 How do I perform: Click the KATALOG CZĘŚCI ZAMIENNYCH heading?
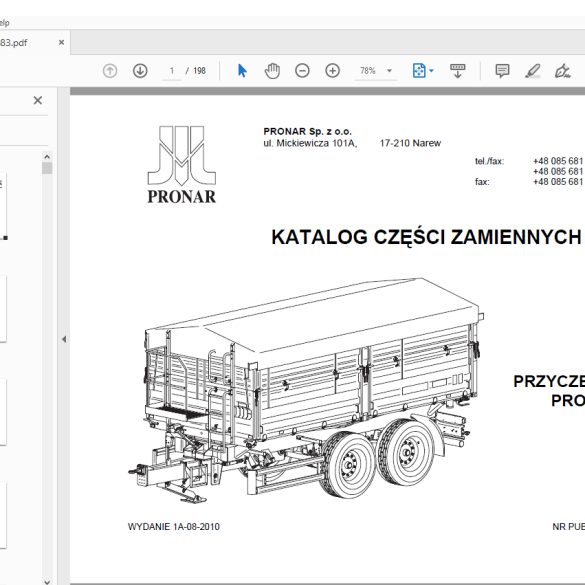[x=426, y=237]
